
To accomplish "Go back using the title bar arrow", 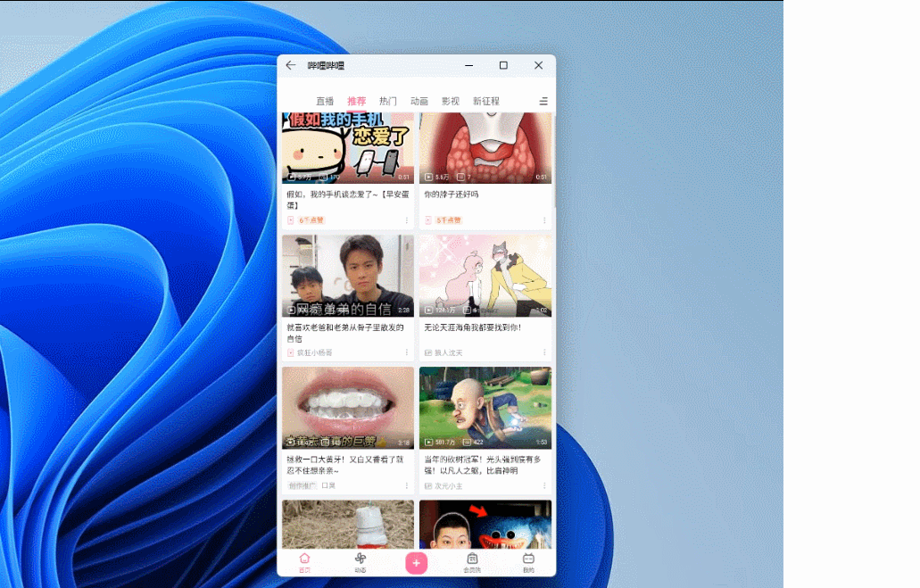I will tap(290, 65).
